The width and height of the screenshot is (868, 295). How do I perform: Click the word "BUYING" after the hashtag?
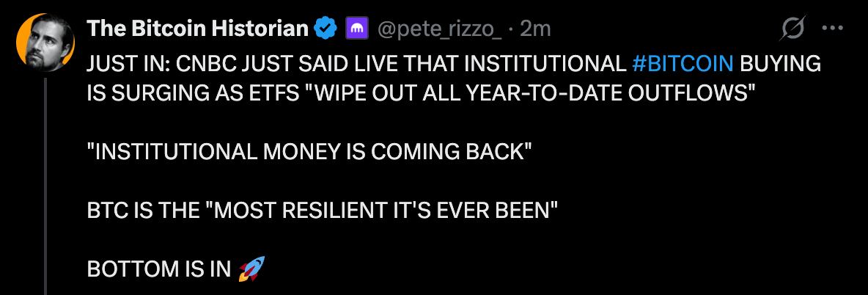[x=780, y=65]
